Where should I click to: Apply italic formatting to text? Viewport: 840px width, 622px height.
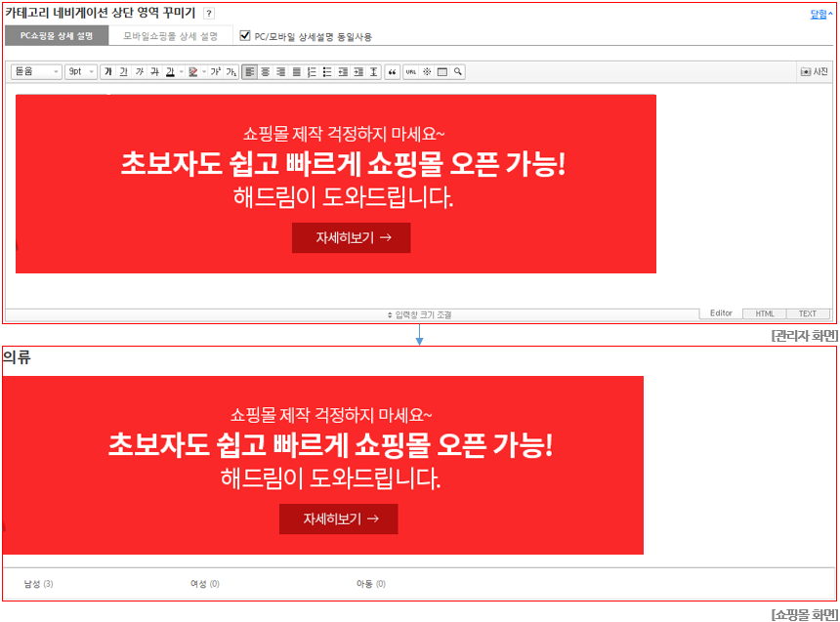pyautogui.click(x=140, y=72)
